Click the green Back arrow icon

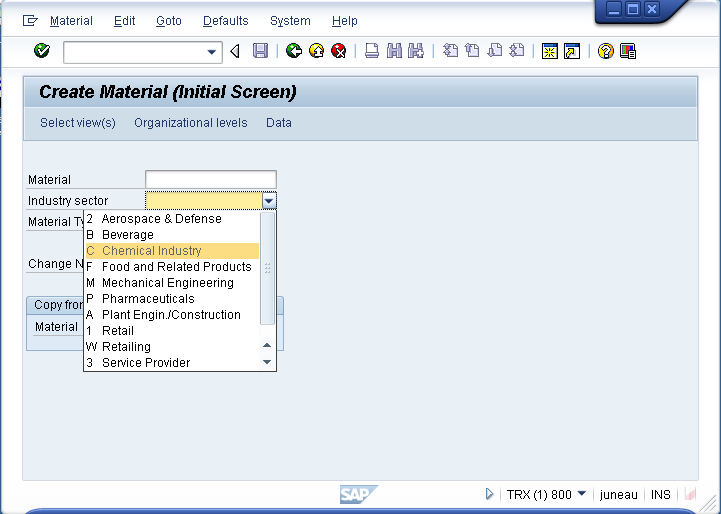coord(293,51)
